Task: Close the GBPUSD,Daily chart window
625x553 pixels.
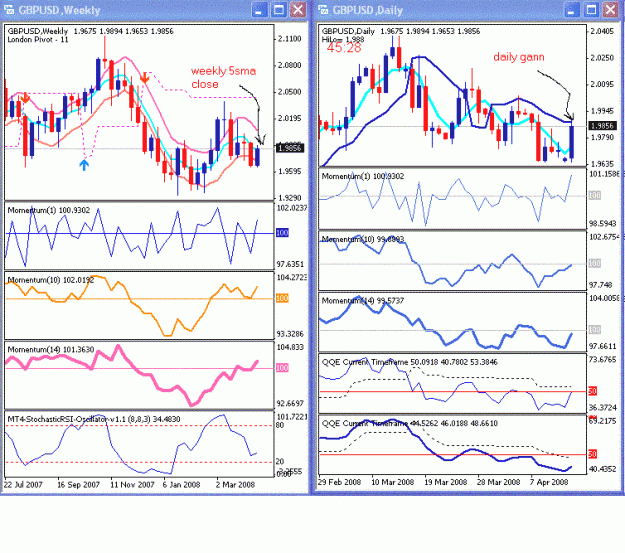Action: coord(610,10)
